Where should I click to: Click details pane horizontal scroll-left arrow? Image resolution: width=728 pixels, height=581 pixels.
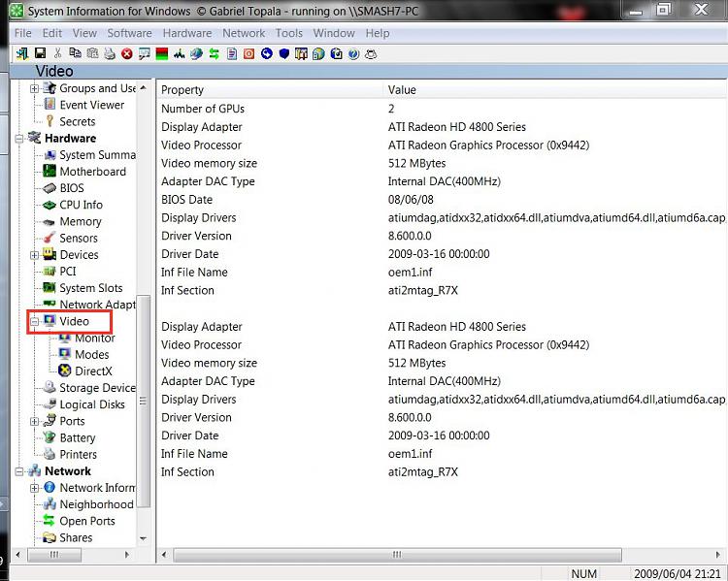point(164,554)
